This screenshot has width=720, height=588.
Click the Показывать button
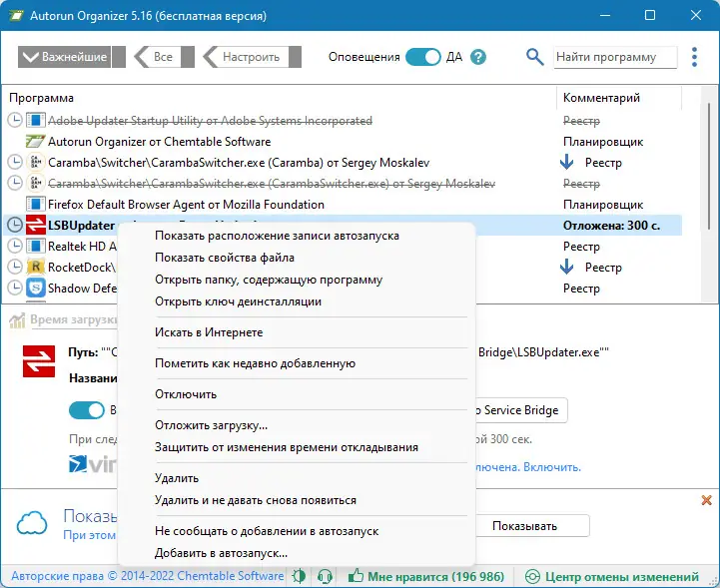(531, 525)
